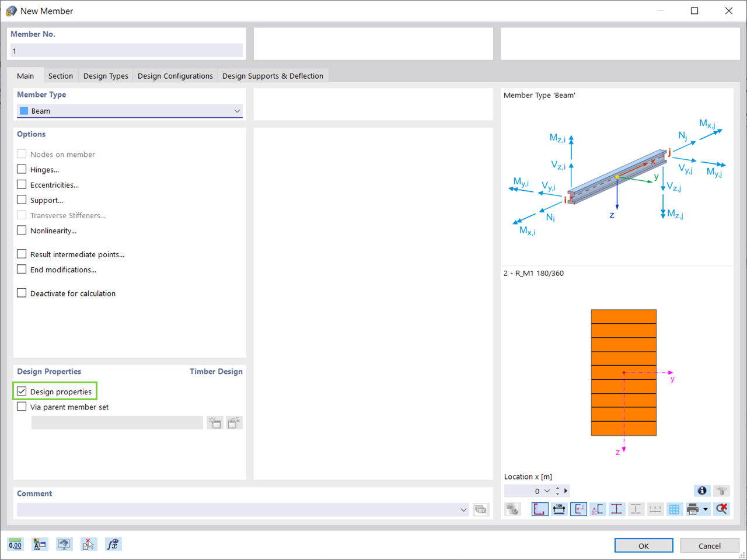Toggle the L-shaped section outline view icon
The height and width of the screenshot is (560, 747).
coord(540,509)
